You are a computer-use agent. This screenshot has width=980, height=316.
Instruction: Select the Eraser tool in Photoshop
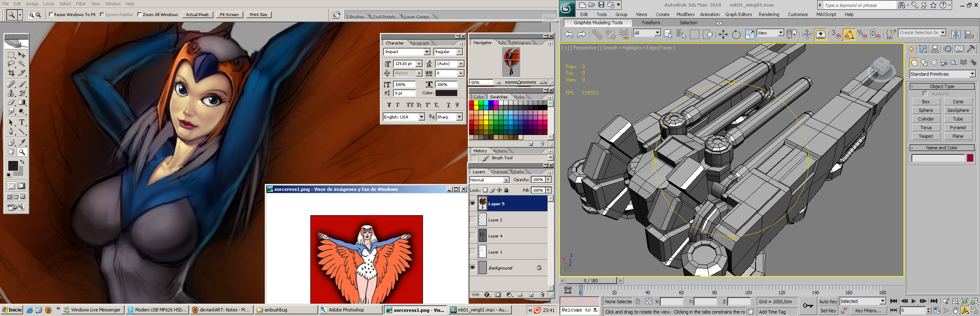click(x=11, y=102)
